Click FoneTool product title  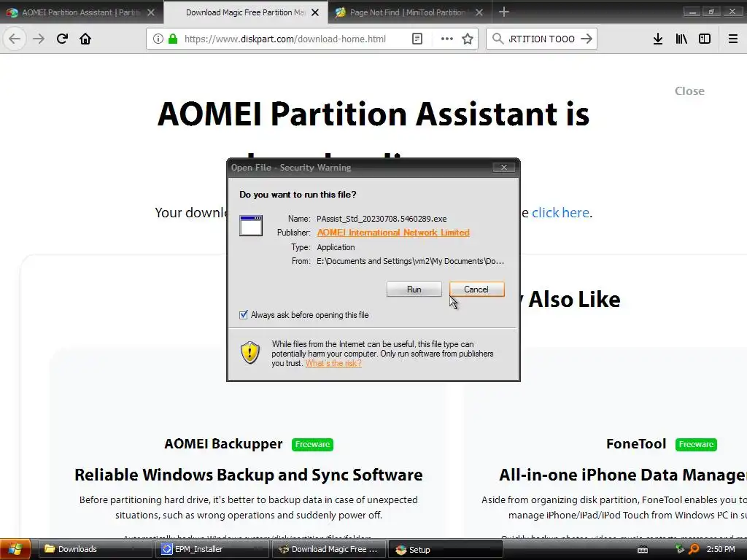(x=636, y=444)
